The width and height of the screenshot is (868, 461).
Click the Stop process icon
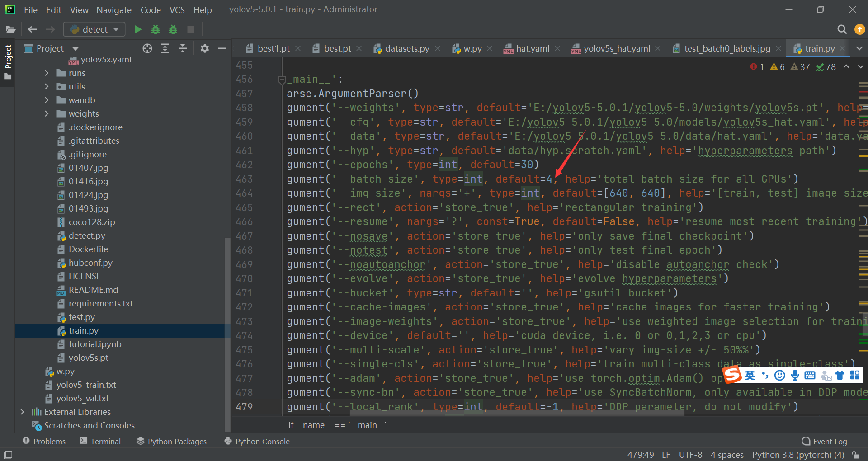coord(191,29)
